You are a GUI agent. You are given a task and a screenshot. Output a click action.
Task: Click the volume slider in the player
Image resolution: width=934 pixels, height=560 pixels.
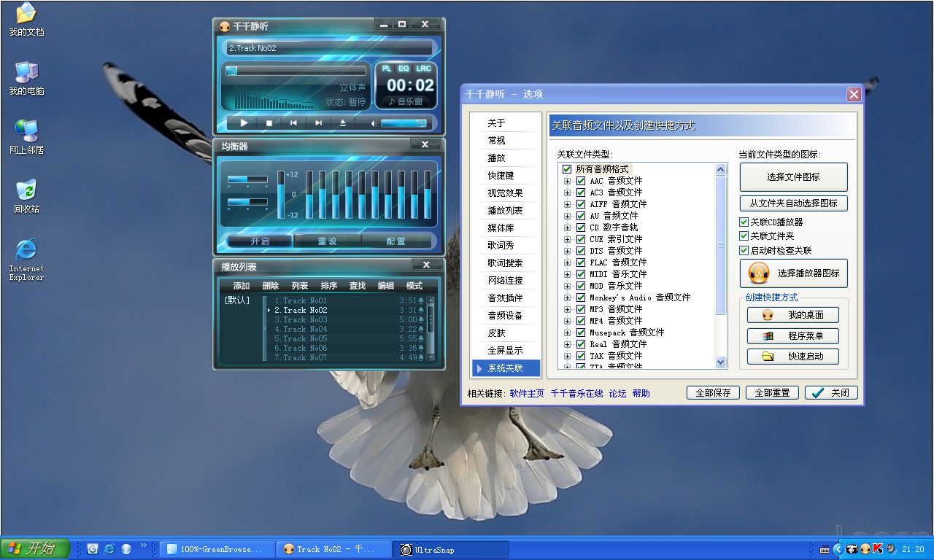(404, 123)
